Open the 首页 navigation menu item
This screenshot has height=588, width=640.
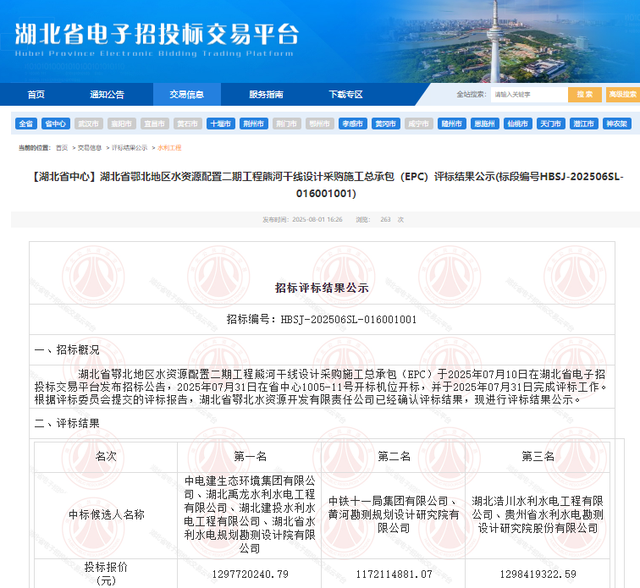point(36,94)
